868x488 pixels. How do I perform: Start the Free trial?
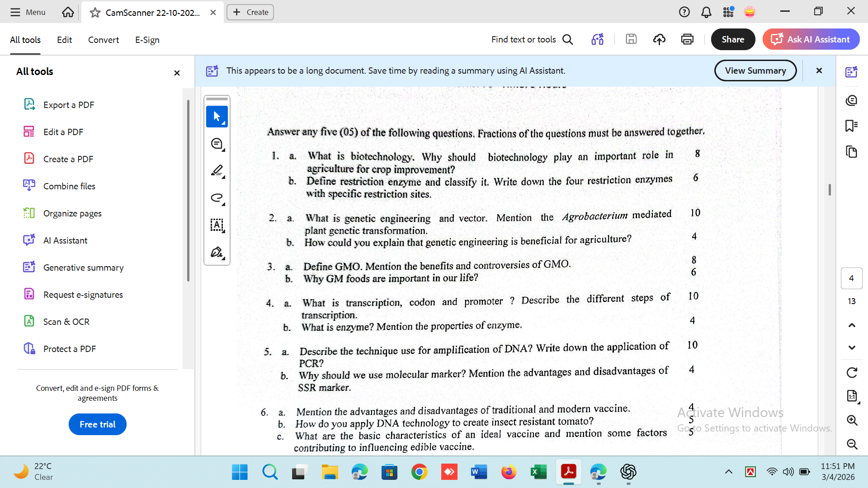[98, 424]
